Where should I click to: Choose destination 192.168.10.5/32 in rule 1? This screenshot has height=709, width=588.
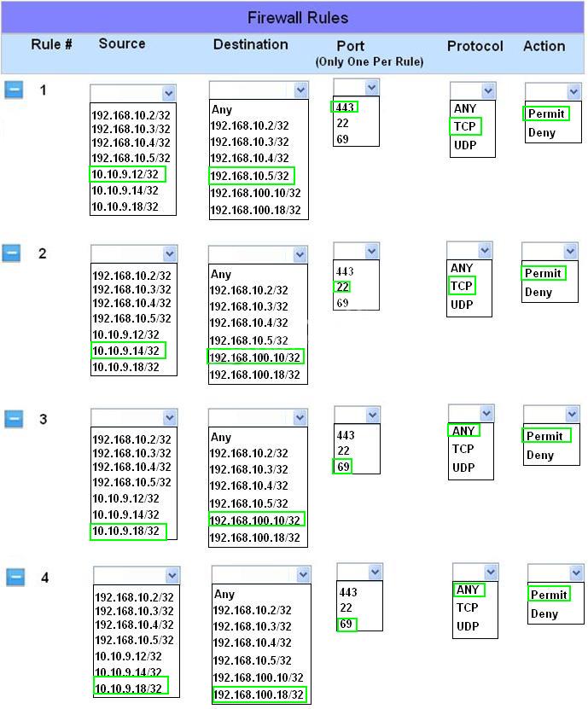click(250, 176)
